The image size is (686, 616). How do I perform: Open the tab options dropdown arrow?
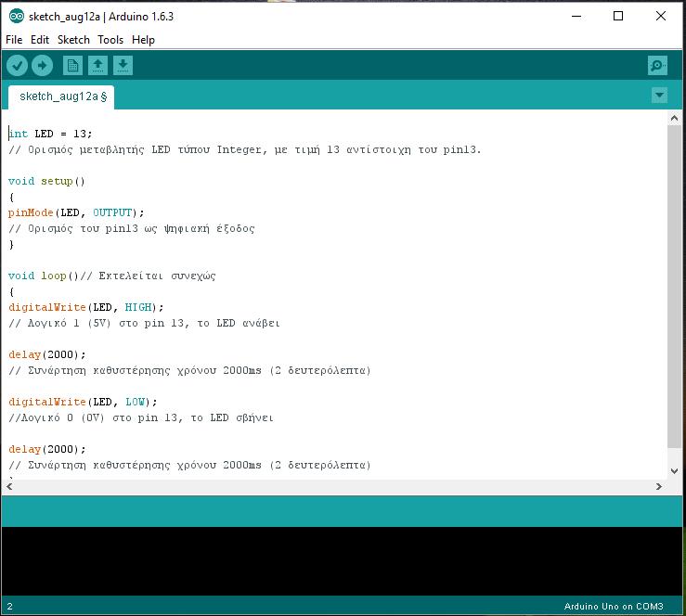point(659,95)
